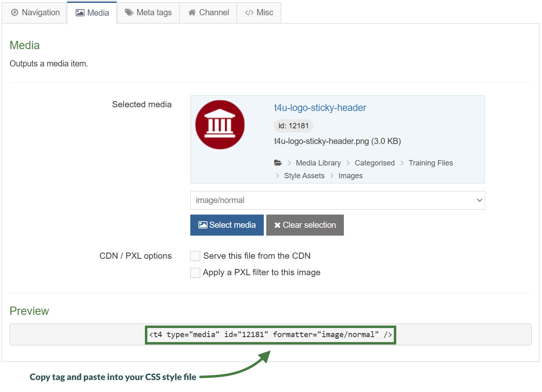Click the t4 media tag preview code
Screen dimensions: 542x392
click(x=270, y=335)
